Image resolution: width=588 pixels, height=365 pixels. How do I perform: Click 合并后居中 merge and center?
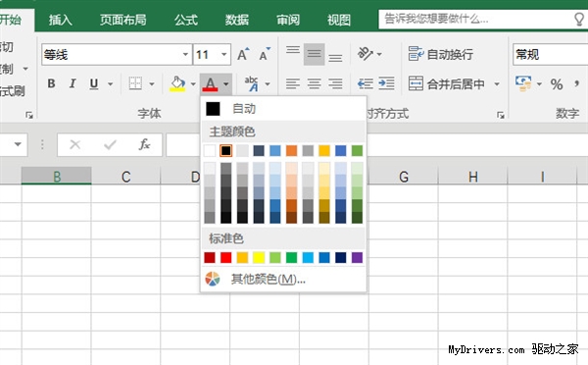tap(446, 83)
